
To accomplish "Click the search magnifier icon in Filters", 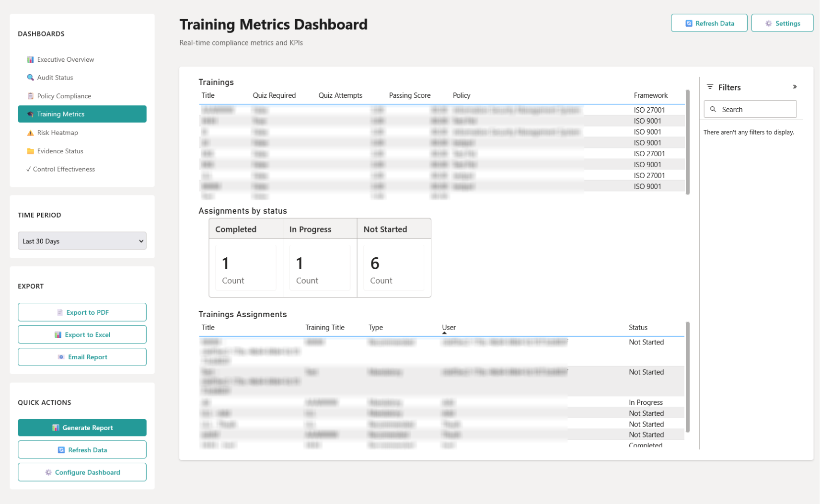I will click(713, 109).
